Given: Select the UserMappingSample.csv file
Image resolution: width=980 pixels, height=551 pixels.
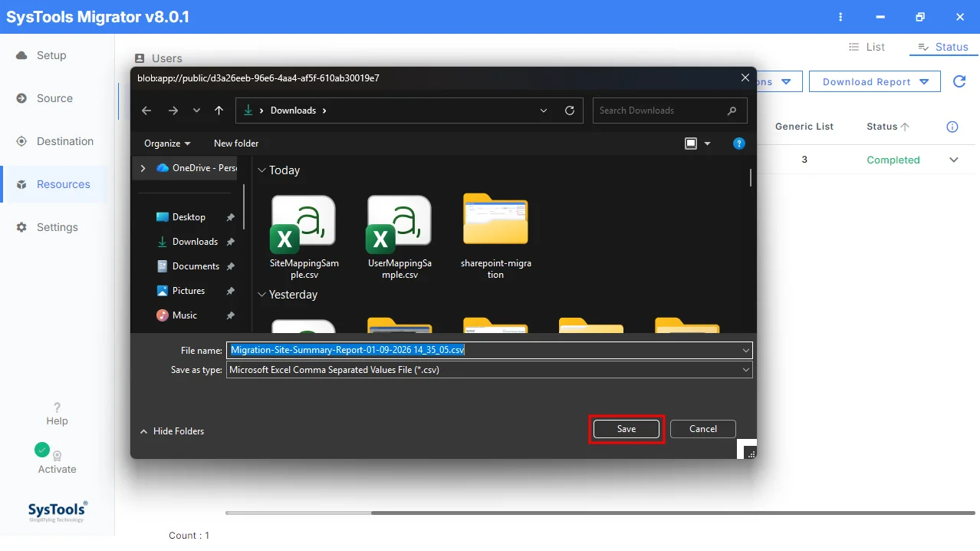Looking at the screenshot, I should 400,237.
